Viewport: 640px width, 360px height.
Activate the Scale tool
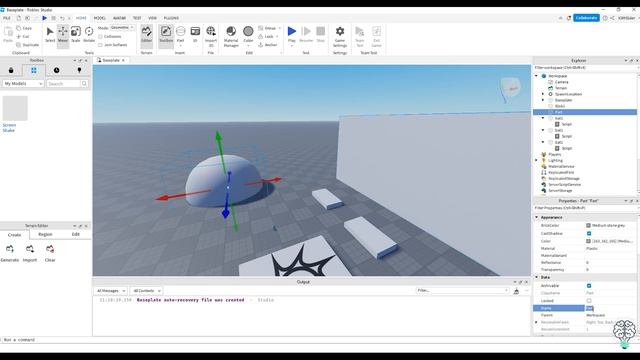76,34
